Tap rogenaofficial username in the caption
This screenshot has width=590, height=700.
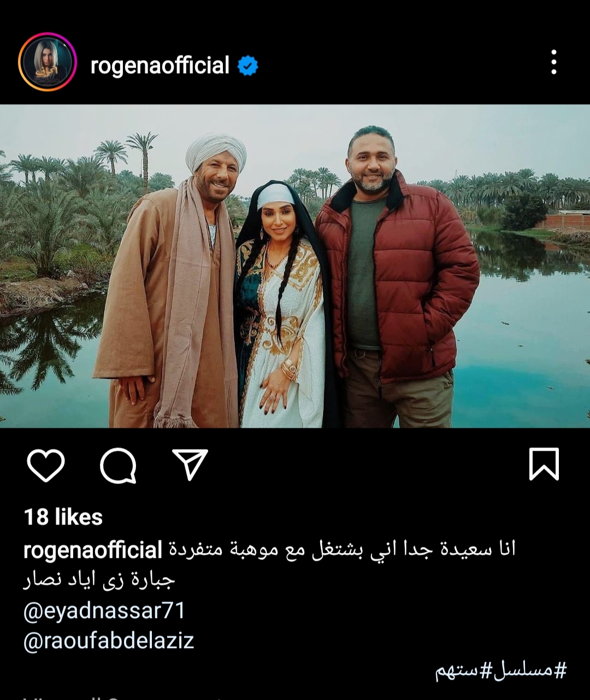pos(93,550)
